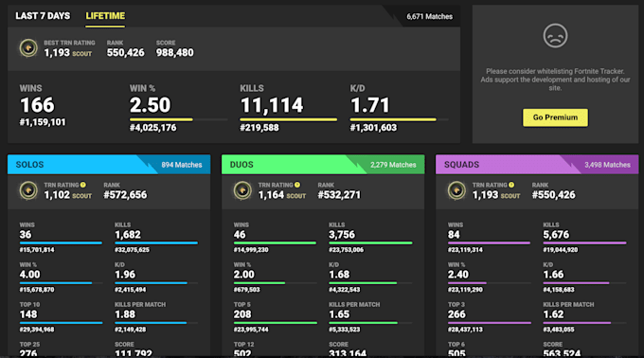Click the Squads Kills value 5,676

tap(556, 235)
